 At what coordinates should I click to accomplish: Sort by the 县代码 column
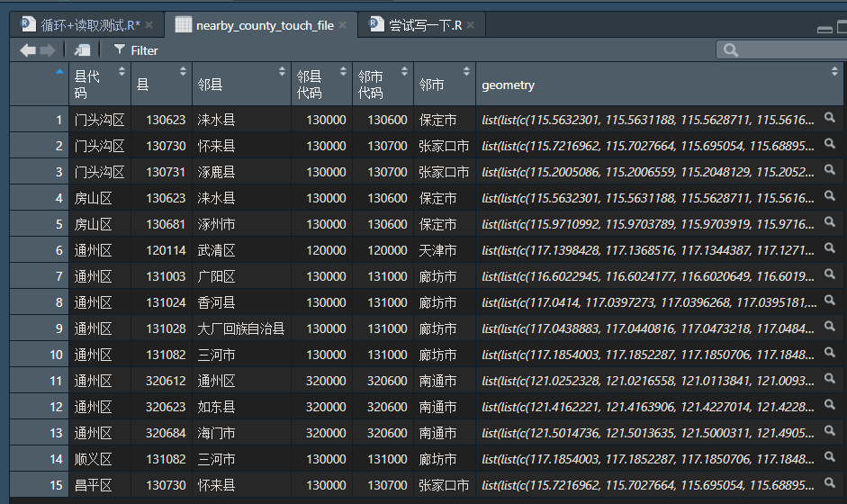point(100,84)
